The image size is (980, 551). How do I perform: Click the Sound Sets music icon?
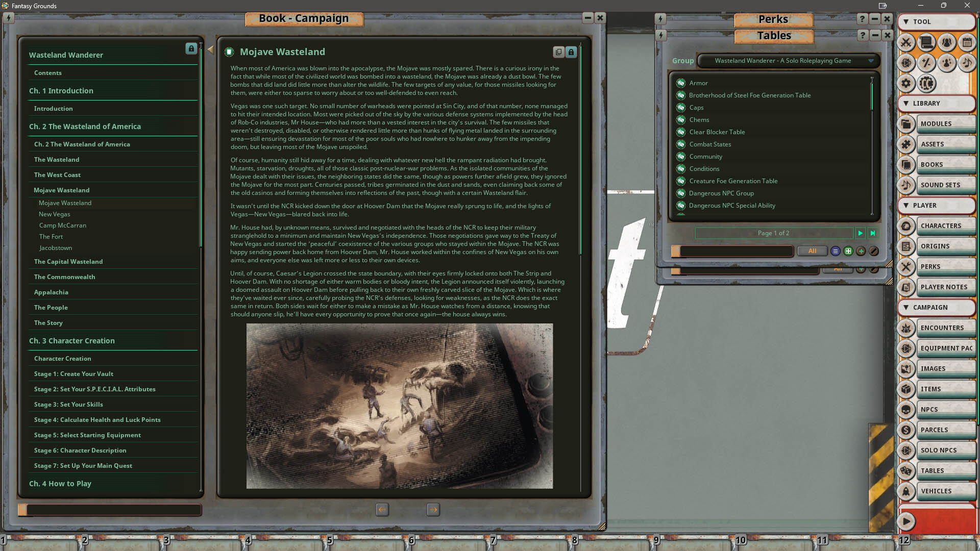[x=906, y=185]
